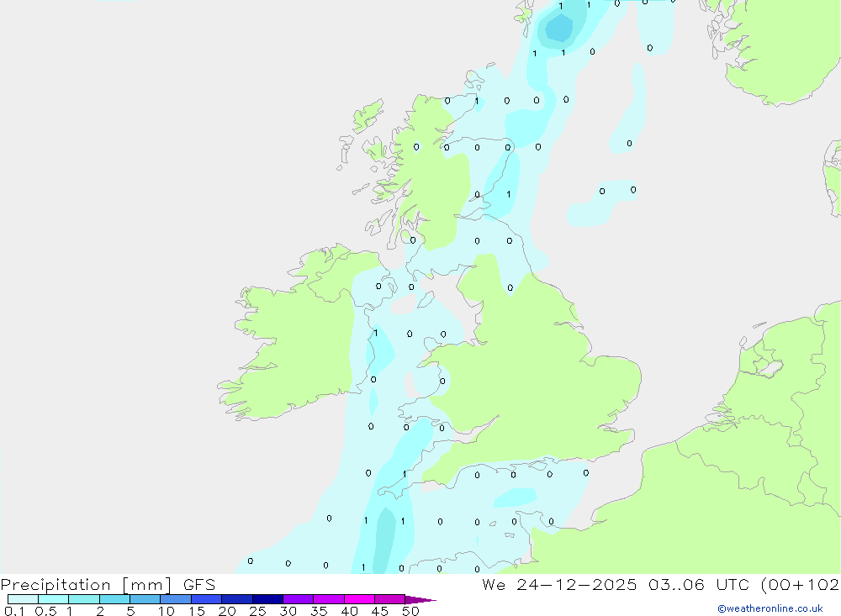Click legend value '20'
Screen dimensions: 841x616
tap(227, 611)
